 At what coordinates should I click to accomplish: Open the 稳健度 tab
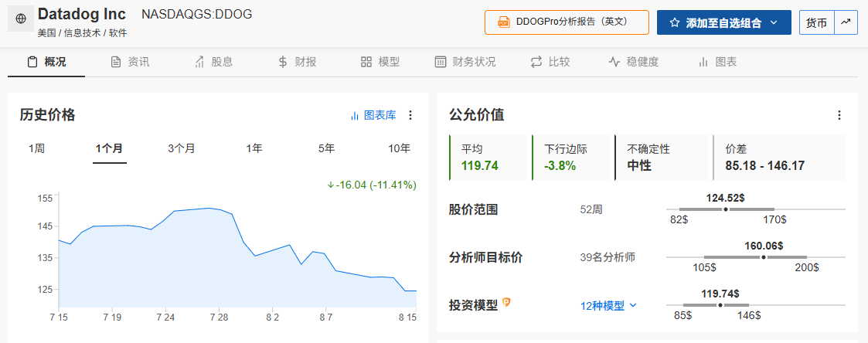pyautogui.click(x=633, y=62)
